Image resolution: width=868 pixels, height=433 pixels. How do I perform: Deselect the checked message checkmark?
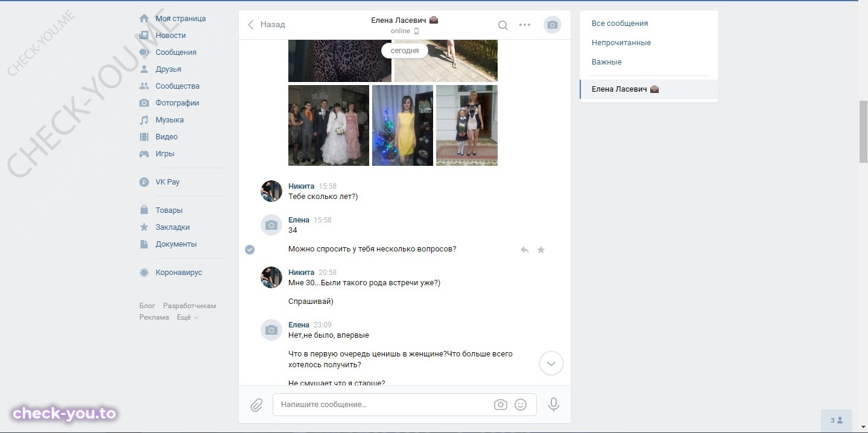[x=250, y=250]
